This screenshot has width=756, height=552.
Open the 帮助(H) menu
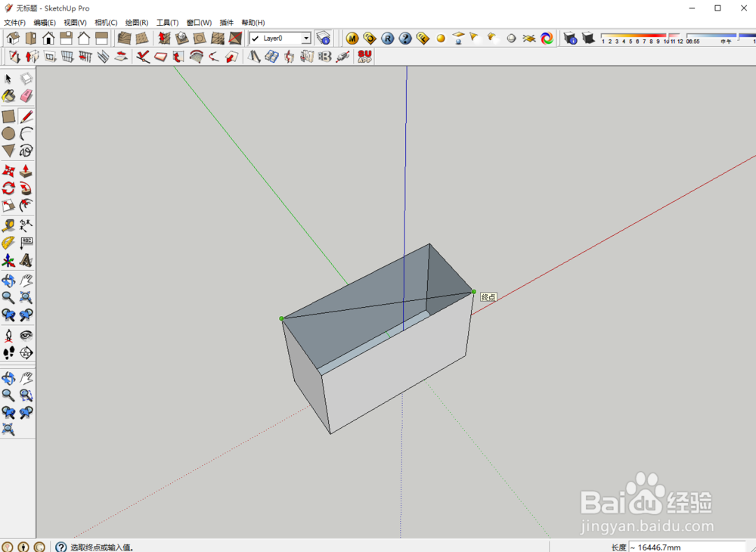click(253, 23)
